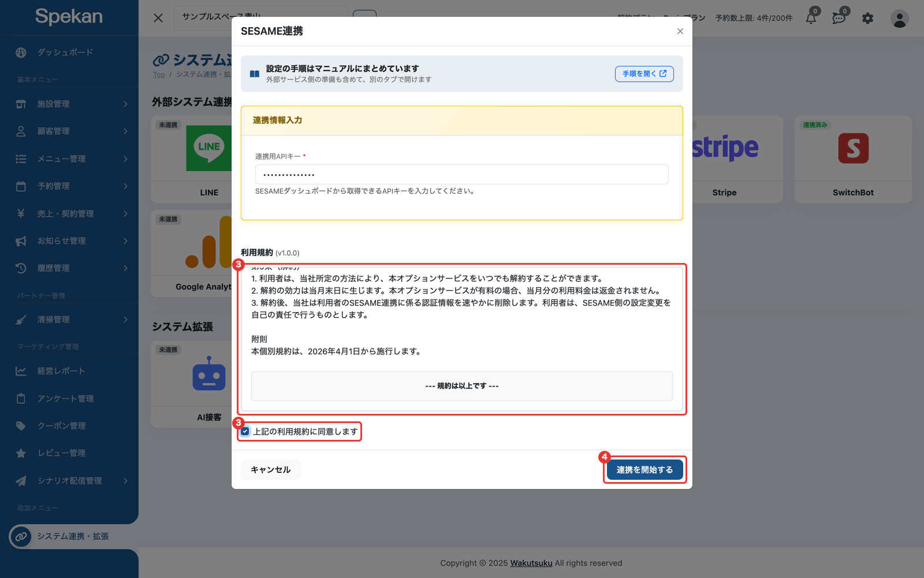Open the chat messages icon
Viewport: 924px width, 578px height.
click(839, 18)
